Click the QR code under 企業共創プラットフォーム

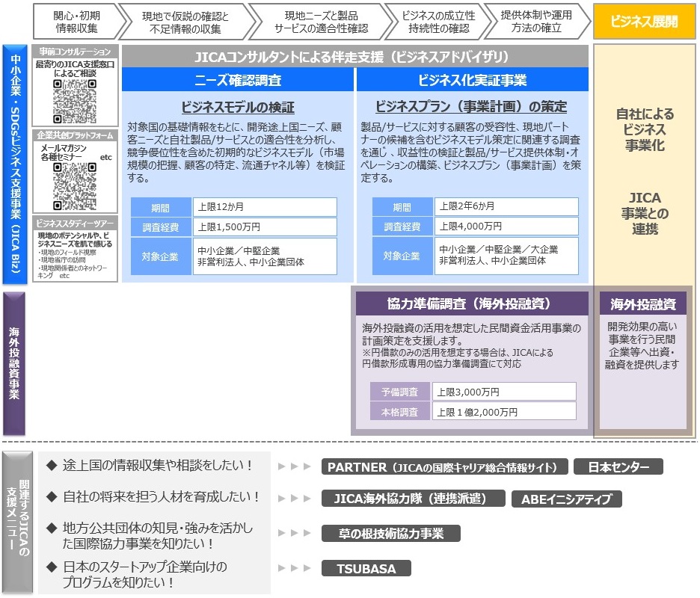(75, 187)
